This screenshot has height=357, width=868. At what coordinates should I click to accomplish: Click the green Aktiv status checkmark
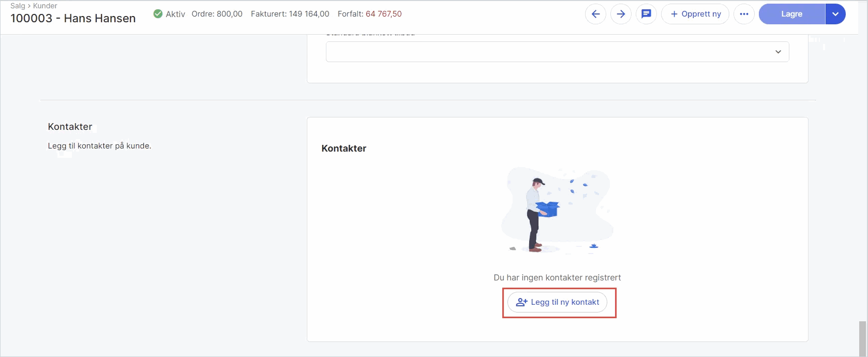(x=158, y=14)
